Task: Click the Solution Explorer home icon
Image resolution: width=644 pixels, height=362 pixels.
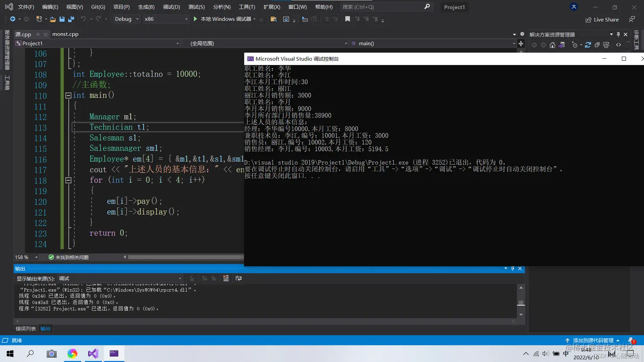Action: (x=552, y=45)
